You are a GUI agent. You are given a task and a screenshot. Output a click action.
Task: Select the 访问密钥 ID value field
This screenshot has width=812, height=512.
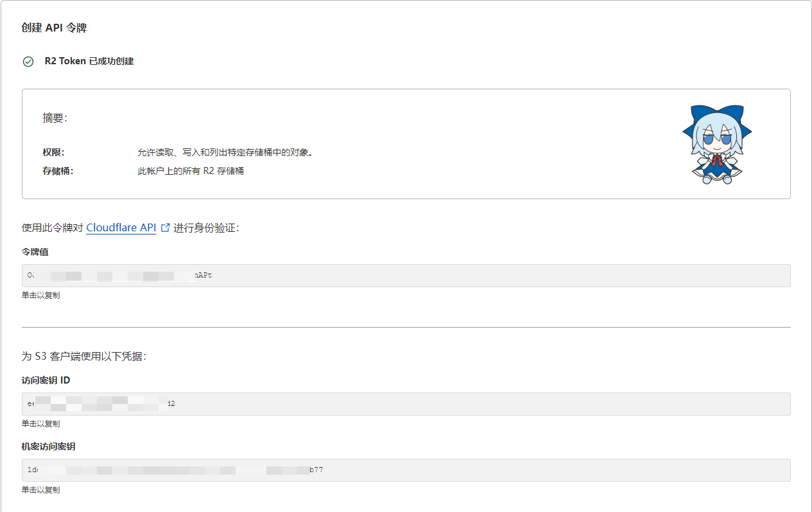[x=406, y=404]
